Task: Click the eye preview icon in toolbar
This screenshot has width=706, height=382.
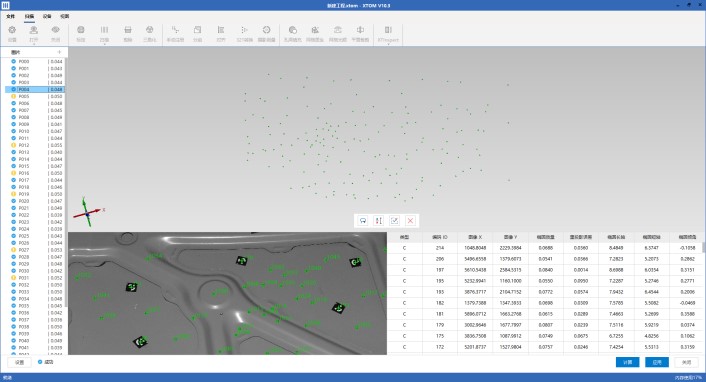Action: (x=55, y=30)
